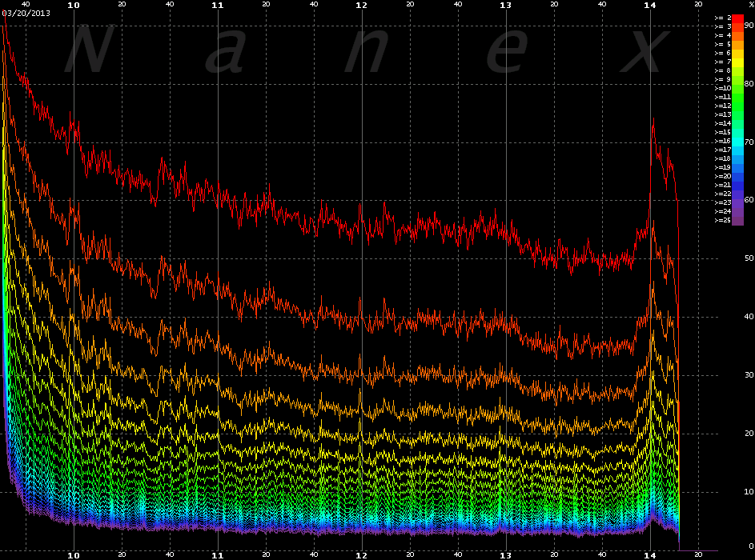This screenshot has height=560, width=755.
Task: Select the '>= 5' orange legend swatch
Action: click(x=738, y=44)
